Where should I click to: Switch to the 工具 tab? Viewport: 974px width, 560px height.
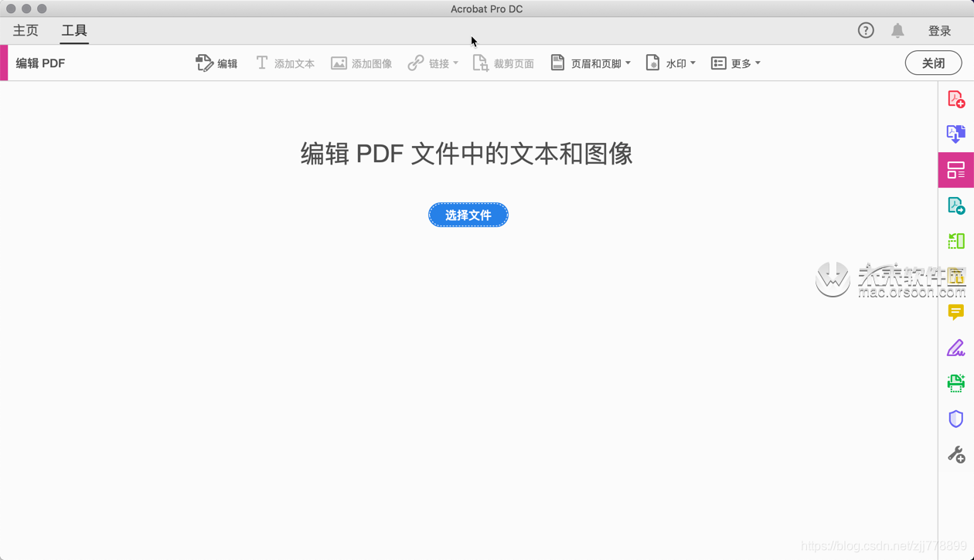click(74, 31)
